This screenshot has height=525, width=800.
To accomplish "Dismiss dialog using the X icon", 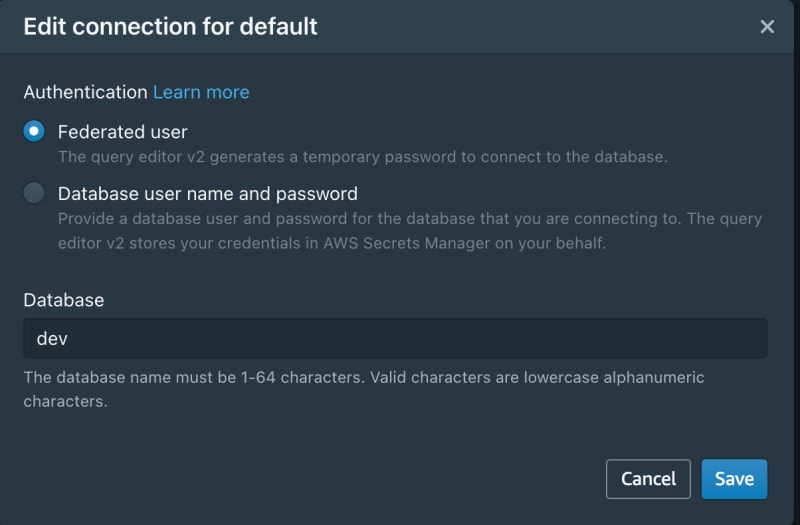I will 767,27.
